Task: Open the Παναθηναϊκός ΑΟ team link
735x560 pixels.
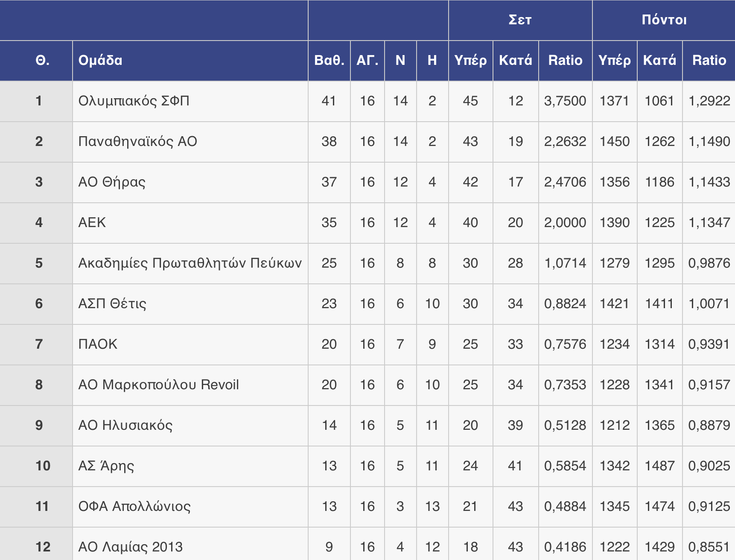Action: 137,142
